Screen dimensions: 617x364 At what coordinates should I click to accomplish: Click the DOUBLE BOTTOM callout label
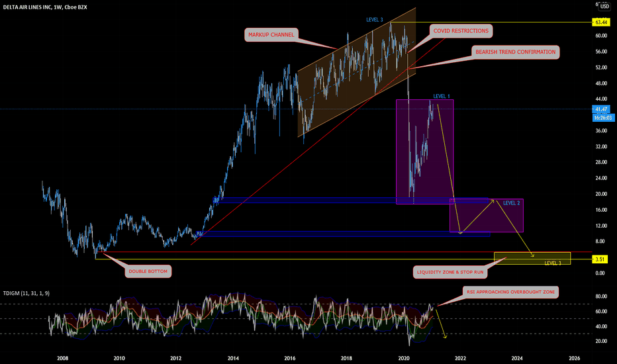pos(148,271)
